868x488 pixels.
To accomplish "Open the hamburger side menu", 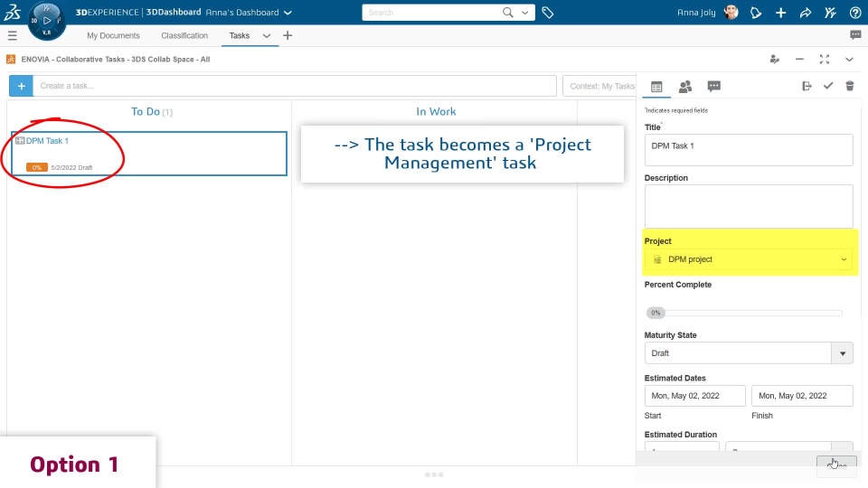I will 12,36.
